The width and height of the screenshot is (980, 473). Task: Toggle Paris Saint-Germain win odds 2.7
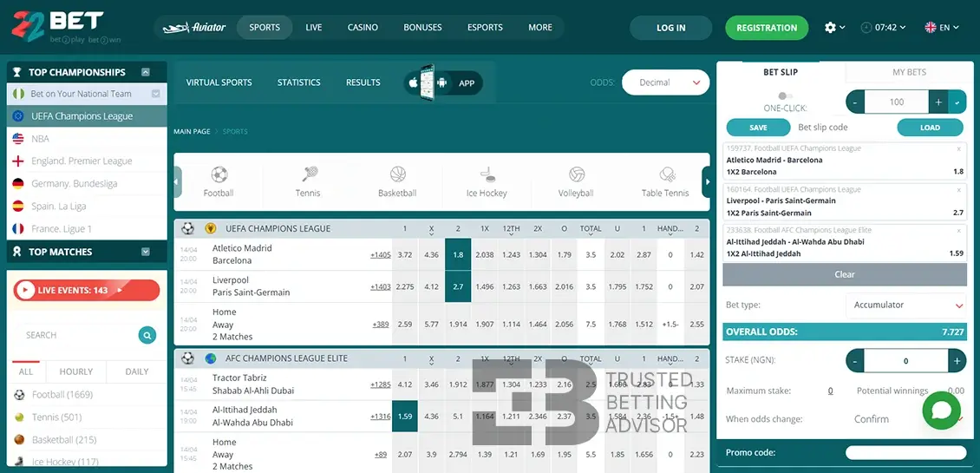pyautogui.click(x=458, y=286)
